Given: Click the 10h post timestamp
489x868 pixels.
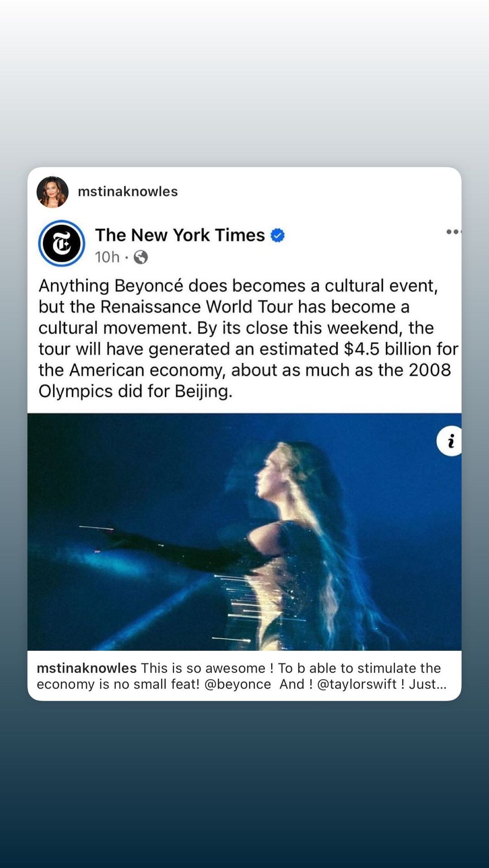Looking at the screenshot, I should click(x=107, y=257).
